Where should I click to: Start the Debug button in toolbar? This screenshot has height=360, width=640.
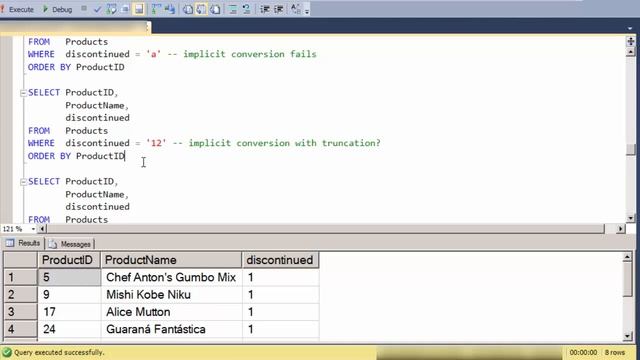coord(58,9)
